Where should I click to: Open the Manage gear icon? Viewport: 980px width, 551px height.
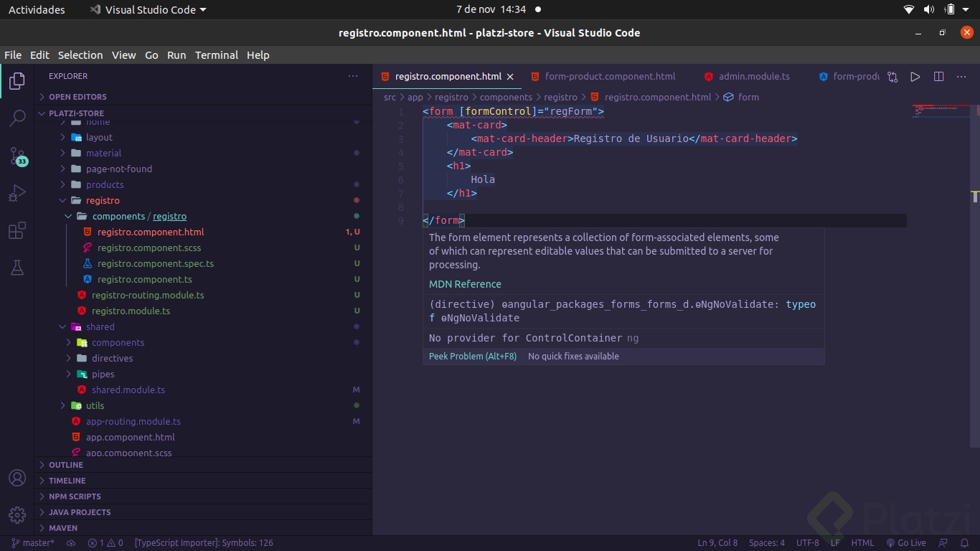tap(17, 514)
